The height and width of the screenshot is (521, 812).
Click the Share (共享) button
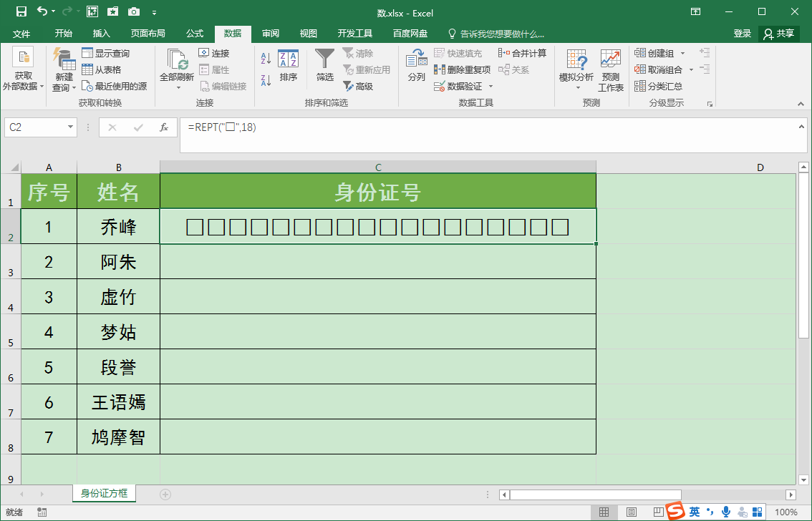(778, 34)
